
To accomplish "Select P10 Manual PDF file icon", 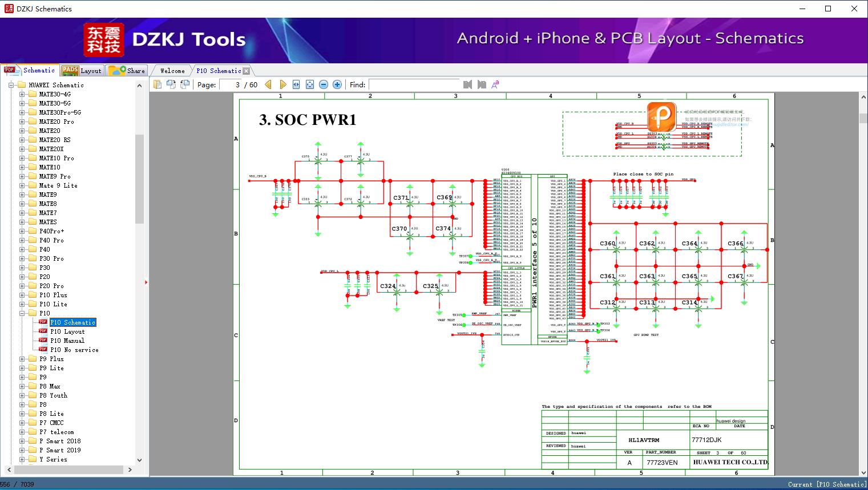I will [43, 341].
